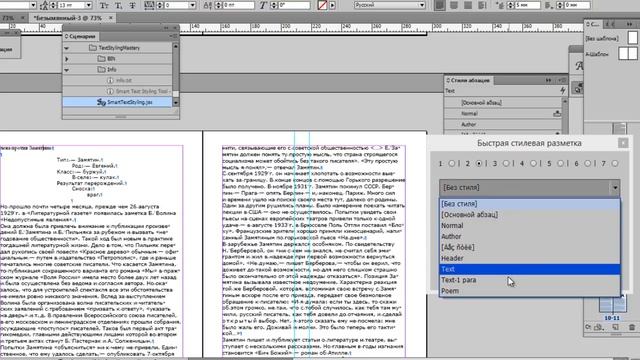Close the Безымянный-3 document tab
Image resolution: width=640 pixels, height=360 pixels.
click(111, 18)
